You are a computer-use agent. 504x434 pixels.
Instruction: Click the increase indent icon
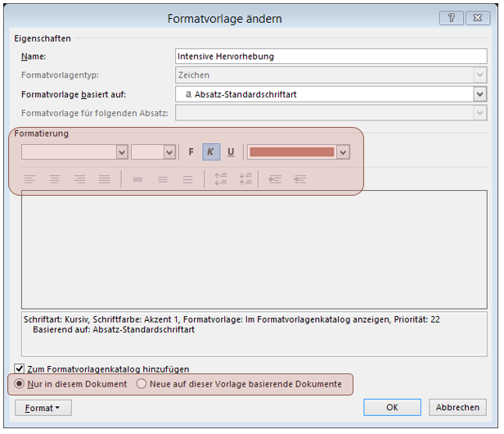pos(299,179)
